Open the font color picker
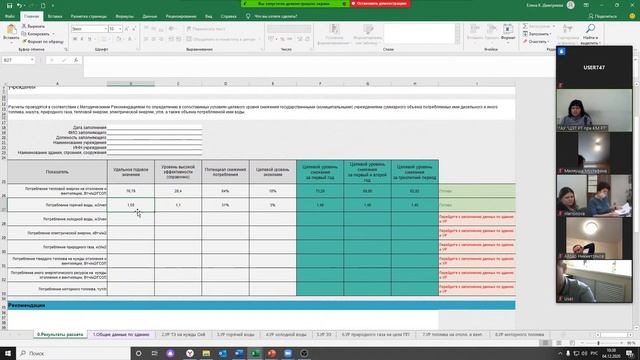Viewport: 640px width, 360px height. (x=130, y=39)
